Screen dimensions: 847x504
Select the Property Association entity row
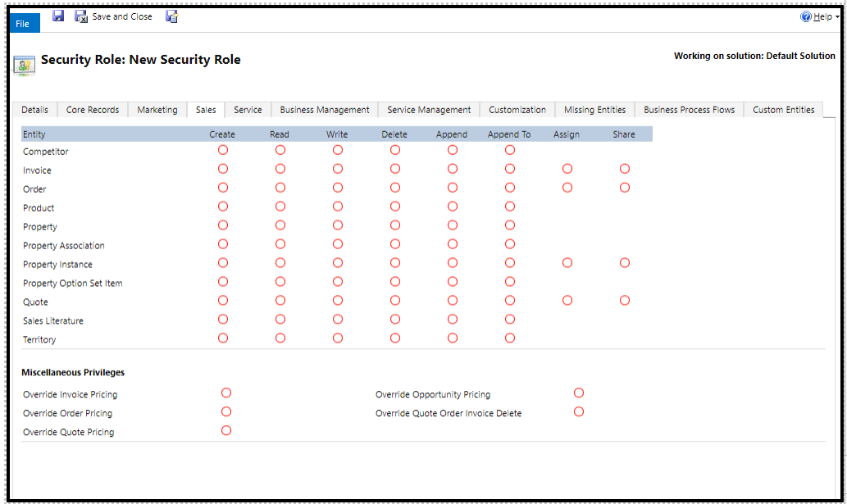[64, 245]
